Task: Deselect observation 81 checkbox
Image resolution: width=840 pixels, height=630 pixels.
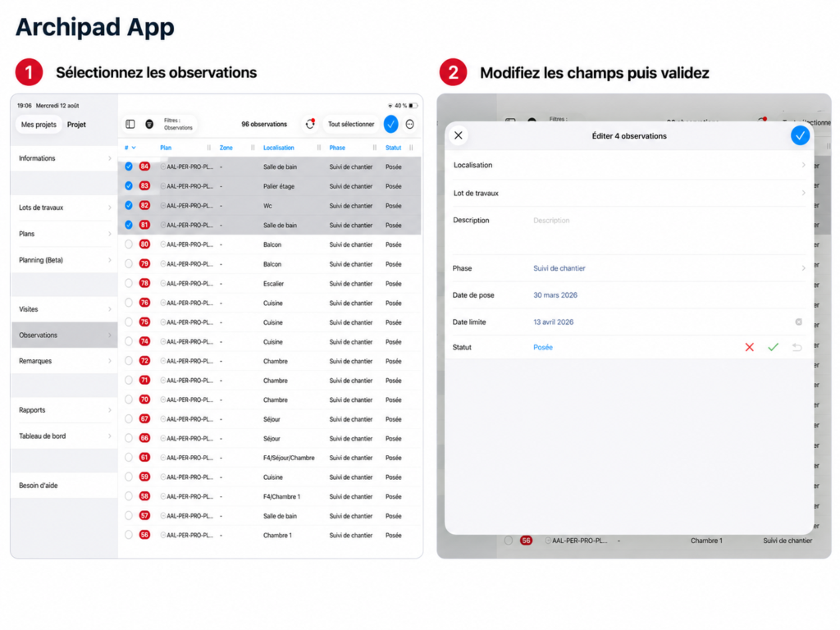Action: pos(129,225)
